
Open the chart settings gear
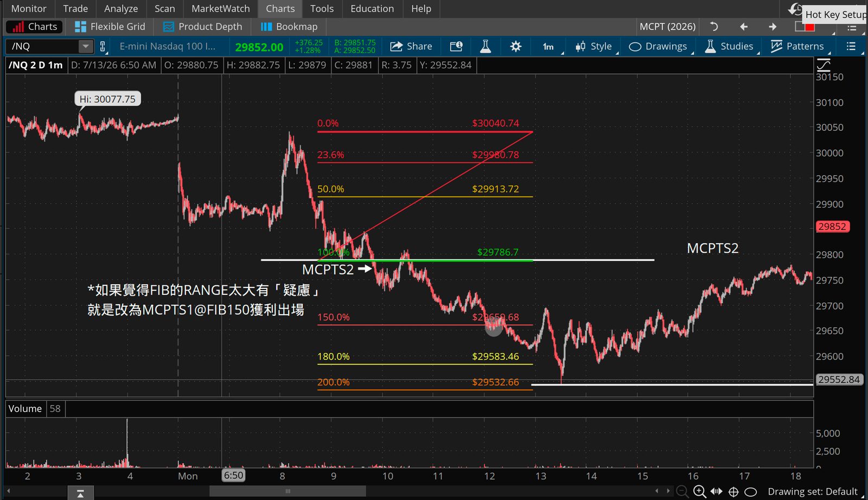pyautogui.click(x=515, y=47)
